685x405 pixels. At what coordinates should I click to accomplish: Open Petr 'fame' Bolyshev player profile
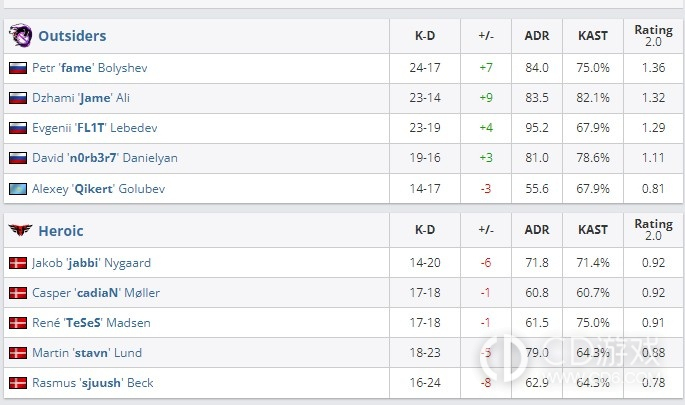[x=90, y=68]
